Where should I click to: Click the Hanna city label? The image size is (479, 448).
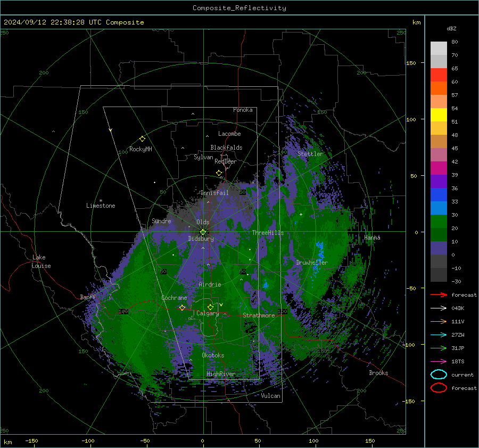point(372,238)
